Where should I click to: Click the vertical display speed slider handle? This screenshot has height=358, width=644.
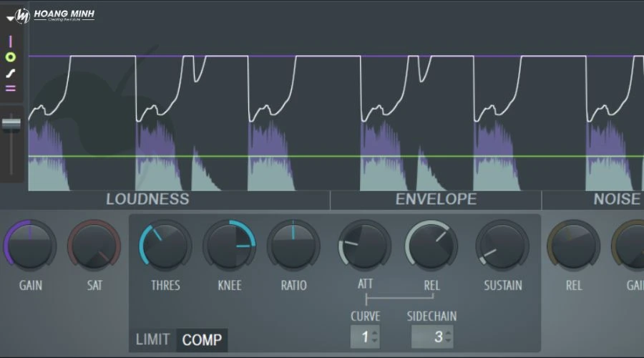(x=11, y=124)
